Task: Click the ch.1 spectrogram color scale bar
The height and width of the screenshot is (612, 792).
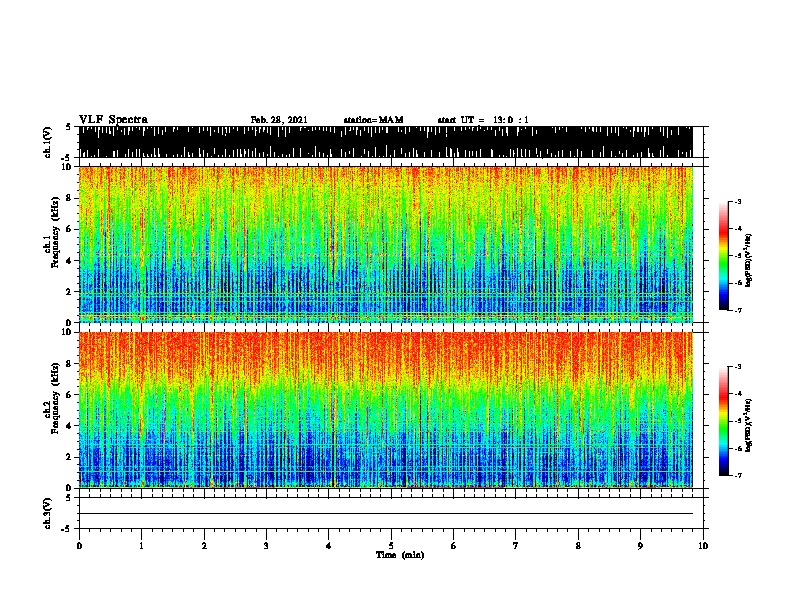Action: pos(724,256)
